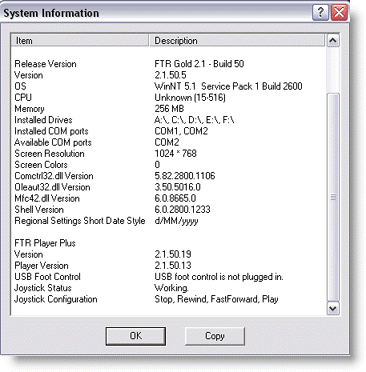The width and height of the screenshot is (366, 372).
Task: Click the Screen Colors label
Action: [x=41, y=165]
